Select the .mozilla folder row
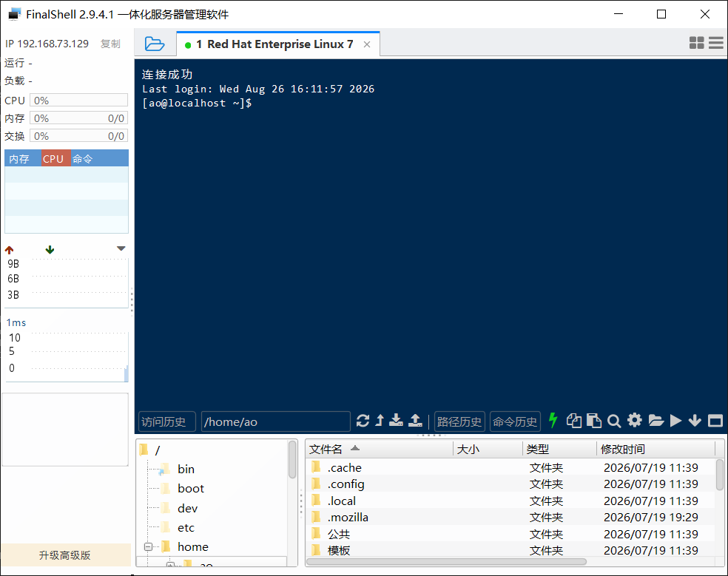This screenshot has width=728, height=576. pos(510,517)
